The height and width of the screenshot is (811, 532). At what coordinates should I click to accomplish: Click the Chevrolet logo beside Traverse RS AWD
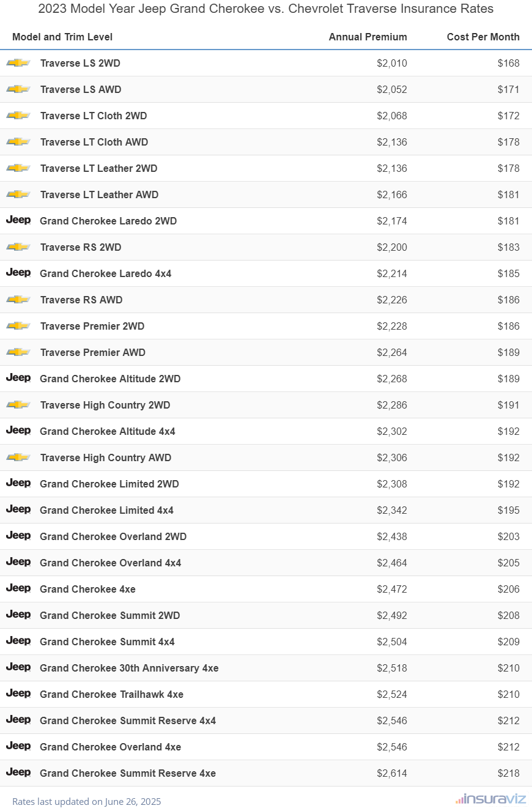tap(18, 300)
